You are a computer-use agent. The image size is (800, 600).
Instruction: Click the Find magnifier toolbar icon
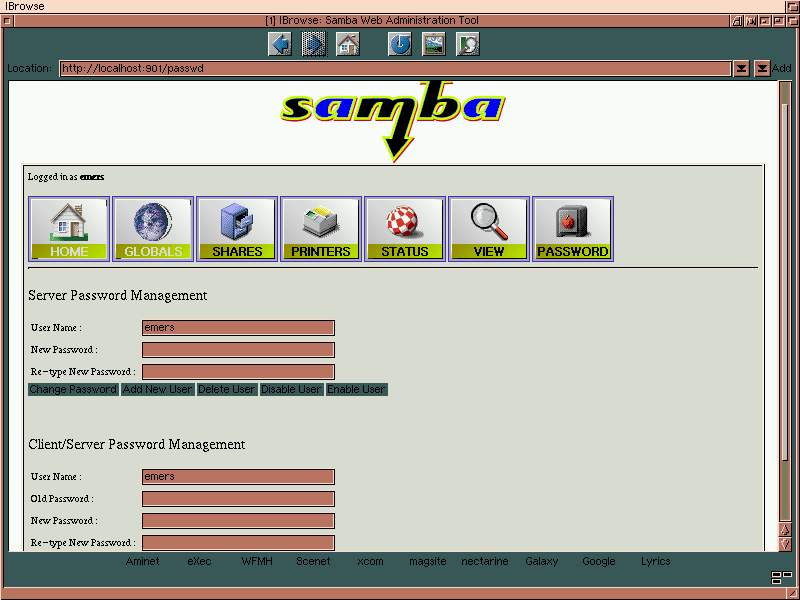point(467,44)
